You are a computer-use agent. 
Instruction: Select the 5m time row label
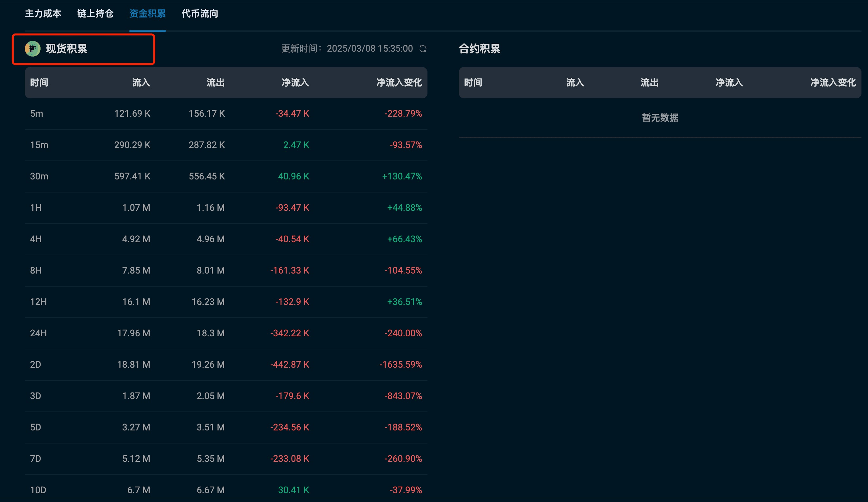37,114
